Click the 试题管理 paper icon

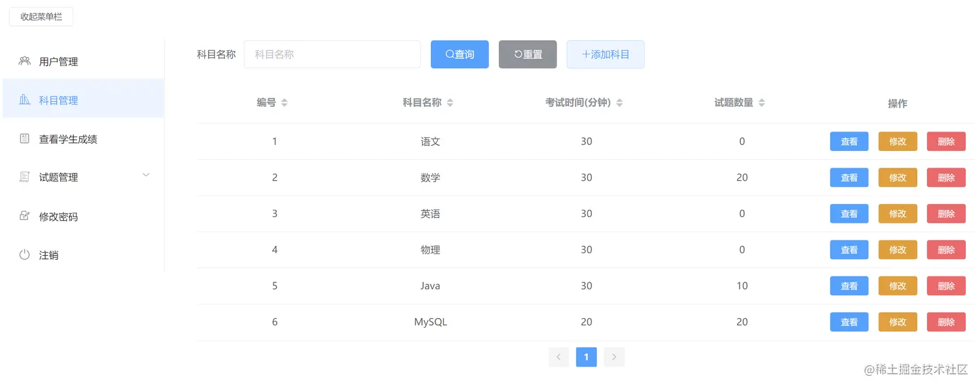(25, 177)
